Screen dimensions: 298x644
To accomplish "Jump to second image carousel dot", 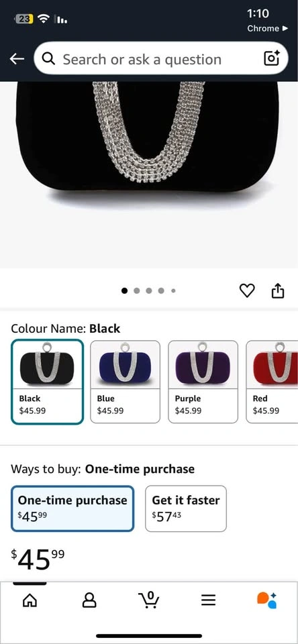I will click(137, 290).
